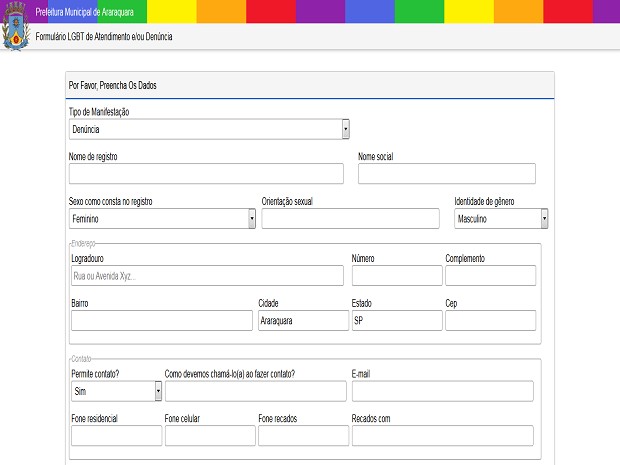The image size is (620, 465).
Task: Focus the Complemento field
Action: (x=490, y=276)
